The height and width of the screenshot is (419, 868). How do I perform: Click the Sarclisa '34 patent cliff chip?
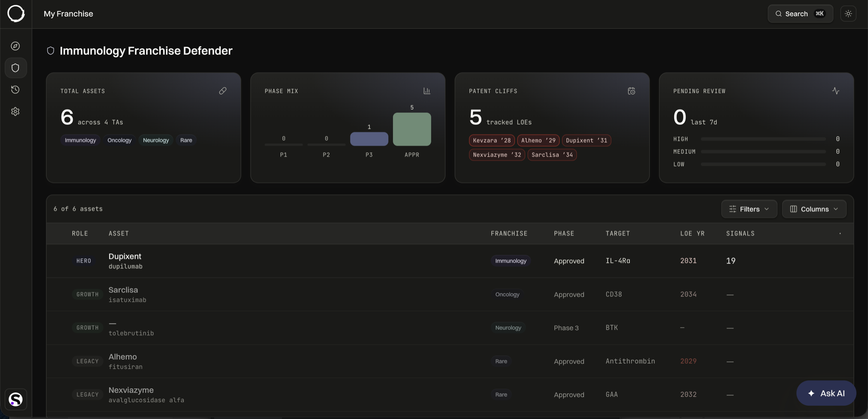tap(552, 155)
